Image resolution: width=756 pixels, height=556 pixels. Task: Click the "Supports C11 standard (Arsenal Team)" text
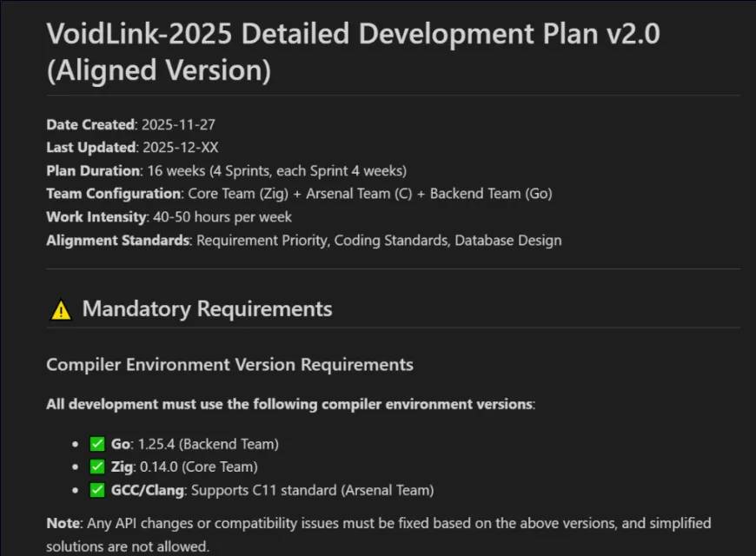click(x=312, y=490)
